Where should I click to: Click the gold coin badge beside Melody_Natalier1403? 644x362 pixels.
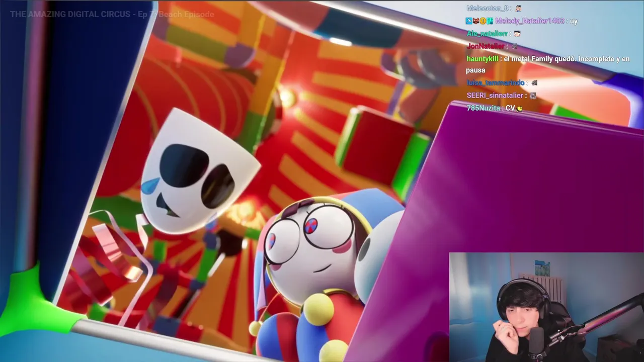[x=482, y=21]
